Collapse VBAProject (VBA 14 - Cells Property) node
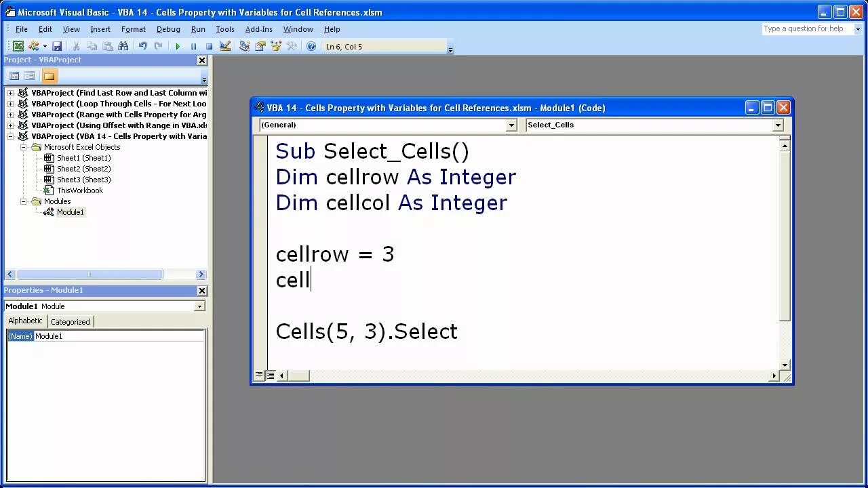This screenshot has height=488, width=868. click(10, 136)
